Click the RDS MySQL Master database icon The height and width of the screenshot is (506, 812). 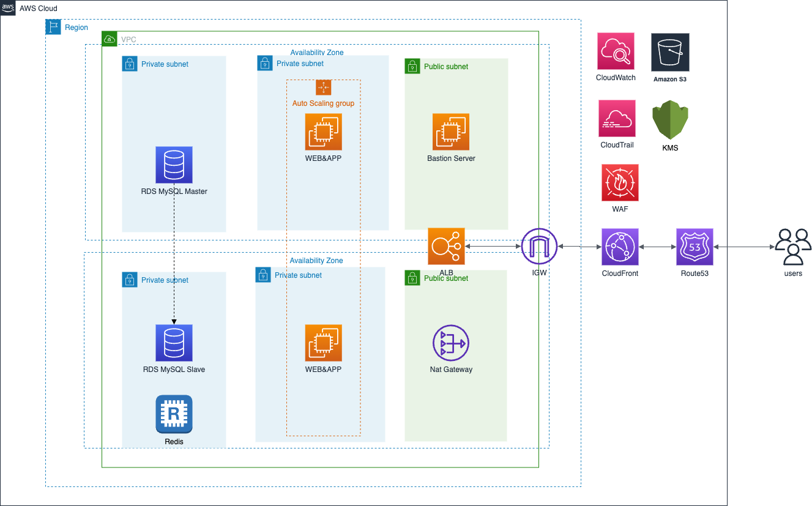(x=174, y=165)
